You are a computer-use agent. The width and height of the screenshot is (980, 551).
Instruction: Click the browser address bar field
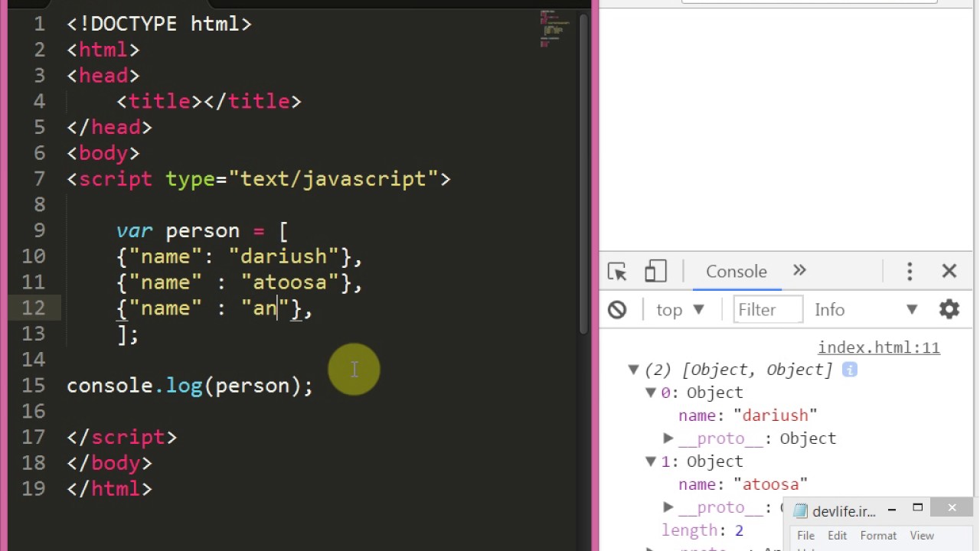[809, 2]
